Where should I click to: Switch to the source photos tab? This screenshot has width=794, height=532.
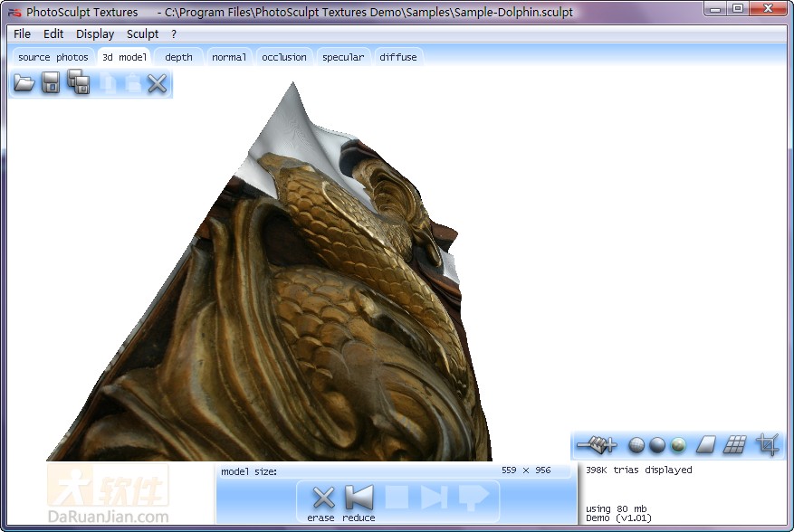tap(53, 57)
